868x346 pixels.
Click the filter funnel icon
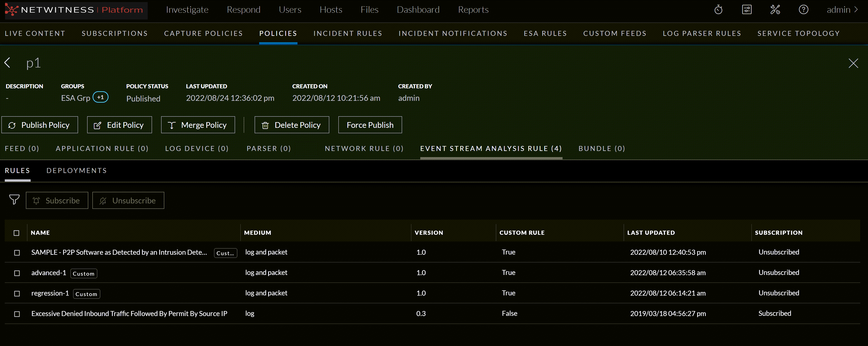tap(14, 200)
